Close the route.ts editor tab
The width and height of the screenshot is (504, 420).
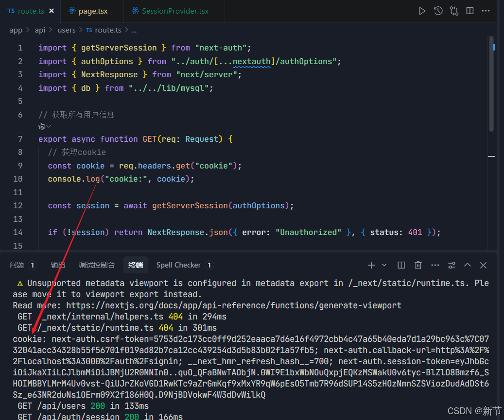[52, 11]
